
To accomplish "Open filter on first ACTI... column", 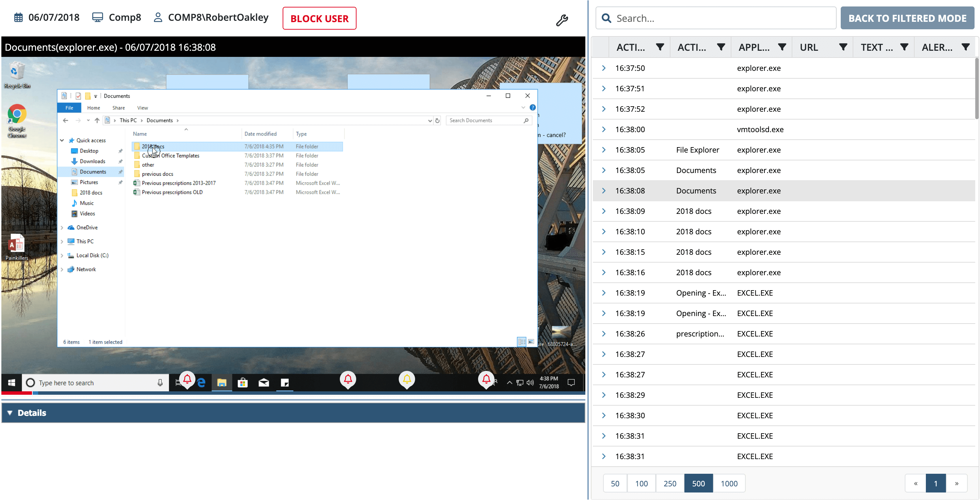I will [x=660, y=47].
